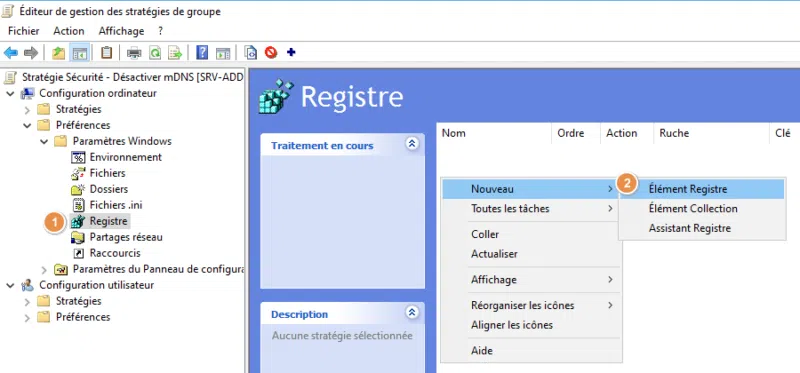Sort by the Action column header
This screenshot has width=800, height=373.
pyautogui.click(x=627, y=133)
